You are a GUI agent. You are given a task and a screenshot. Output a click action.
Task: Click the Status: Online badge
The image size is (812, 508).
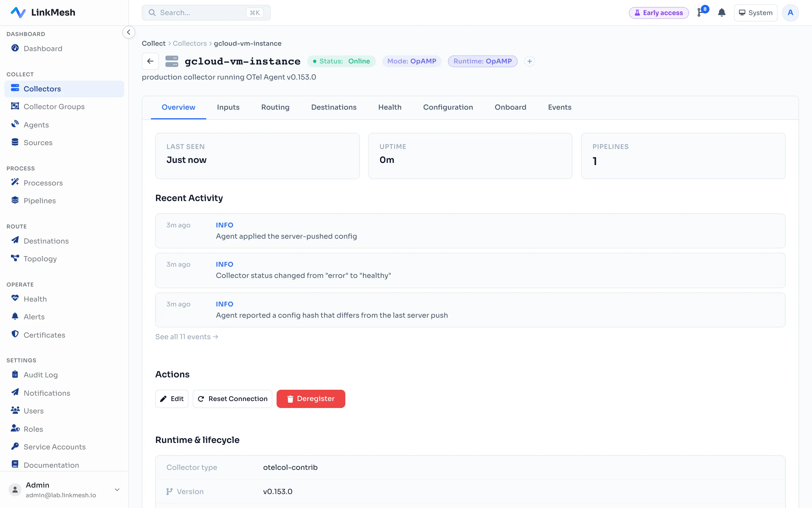click(x=341, y=61)
